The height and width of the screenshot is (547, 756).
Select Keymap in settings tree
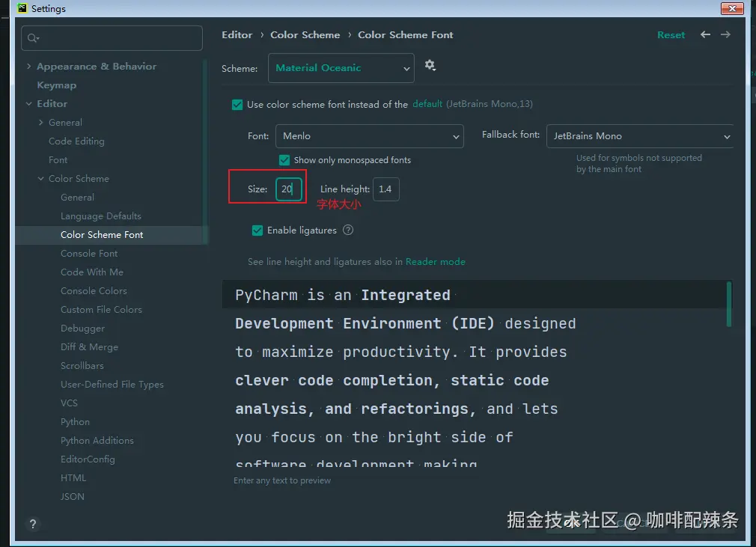tap(56, 85)
